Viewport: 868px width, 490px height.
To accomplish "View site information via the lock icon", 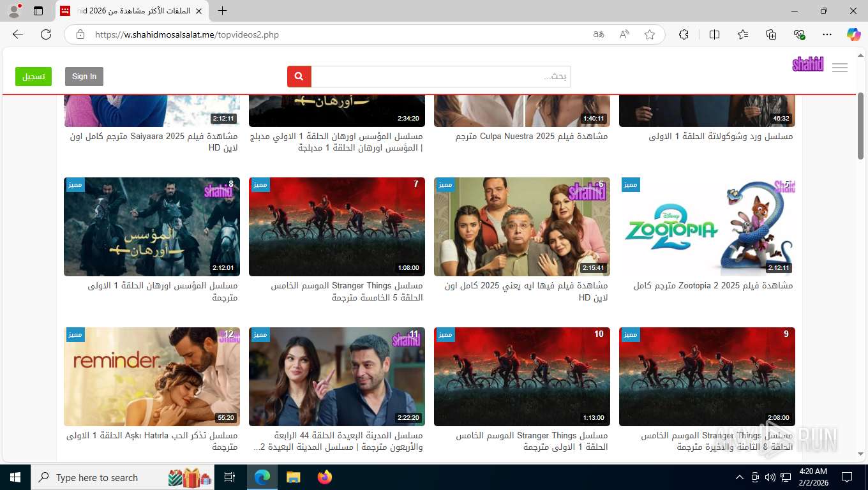I will [x=80, y=34].
